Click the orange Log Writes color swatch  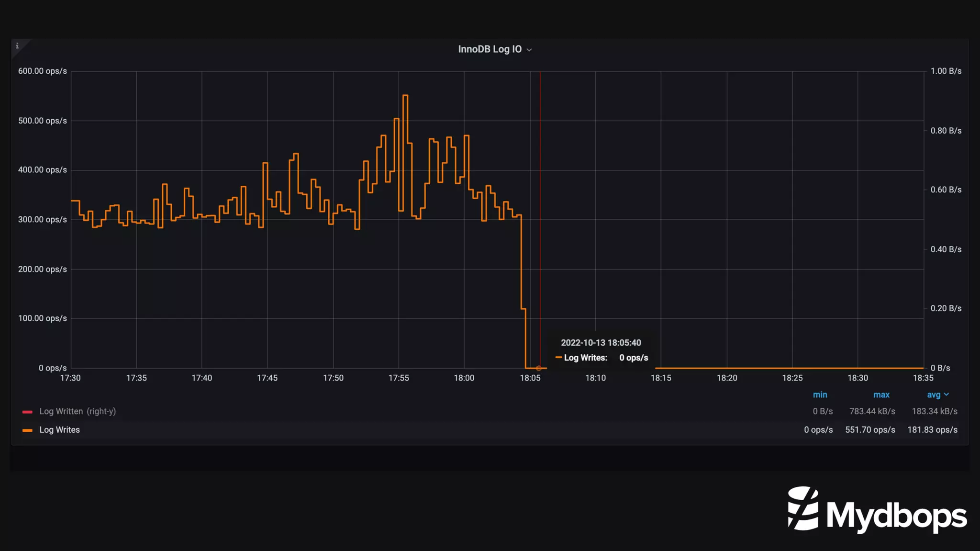(27, 430)
